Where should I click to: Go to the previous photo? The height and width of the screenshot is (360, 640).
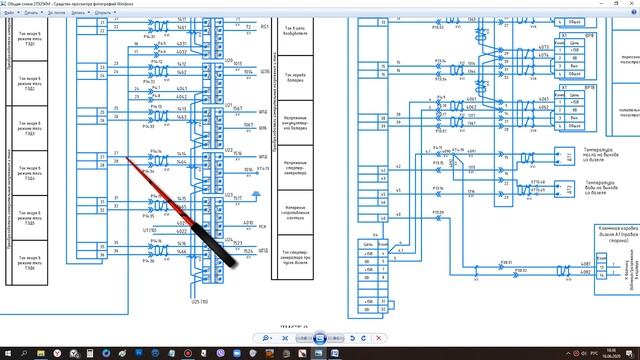304,338
